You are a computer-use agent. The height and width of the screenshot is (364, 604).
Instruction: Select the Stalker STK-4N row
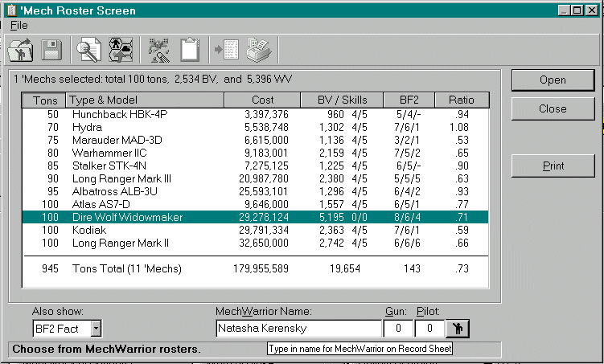(256, 166)
